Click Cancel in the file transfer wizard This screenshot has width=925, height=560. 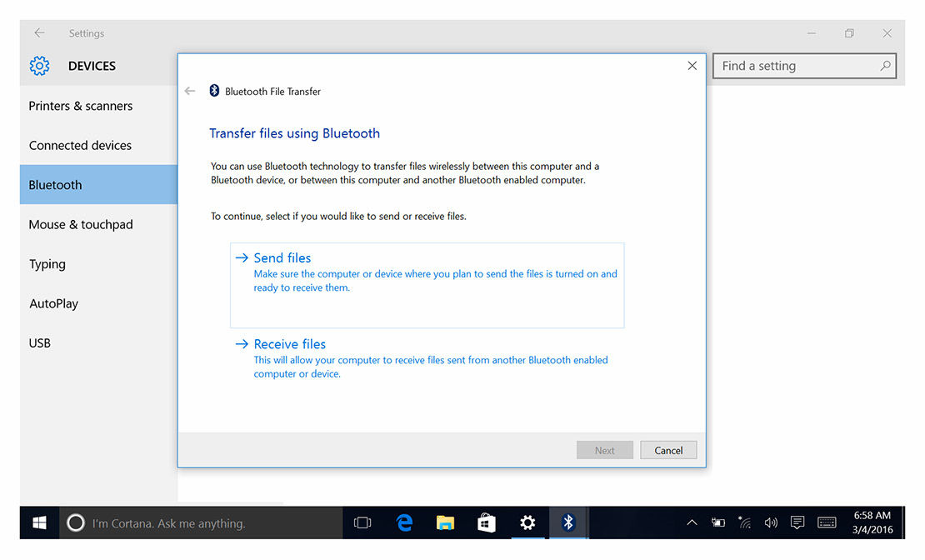point(668,450)
